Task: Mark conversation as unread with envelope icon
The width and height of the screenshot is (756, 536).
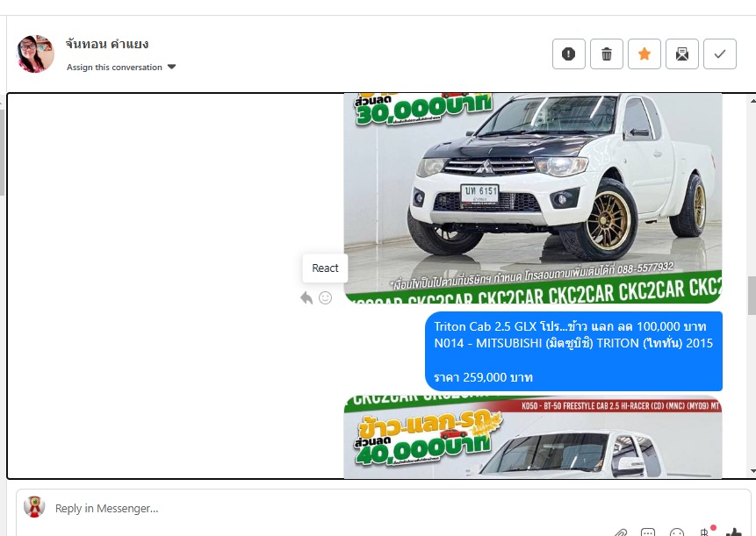Action: pos(681,54)
